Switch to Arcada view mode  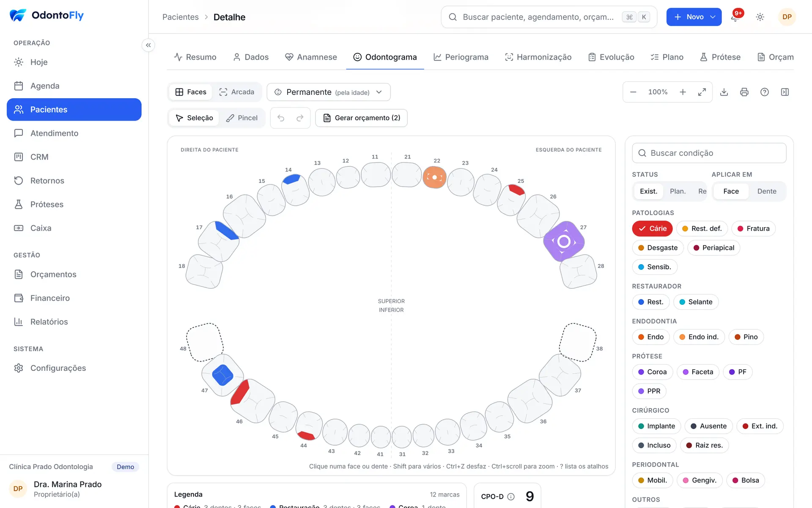(x=237, y=92)
